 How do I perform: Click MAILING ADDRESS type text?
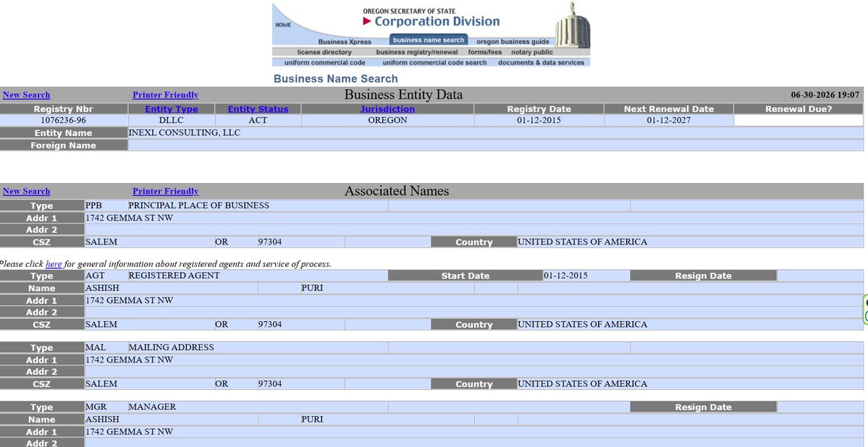[x=171, y=347]
